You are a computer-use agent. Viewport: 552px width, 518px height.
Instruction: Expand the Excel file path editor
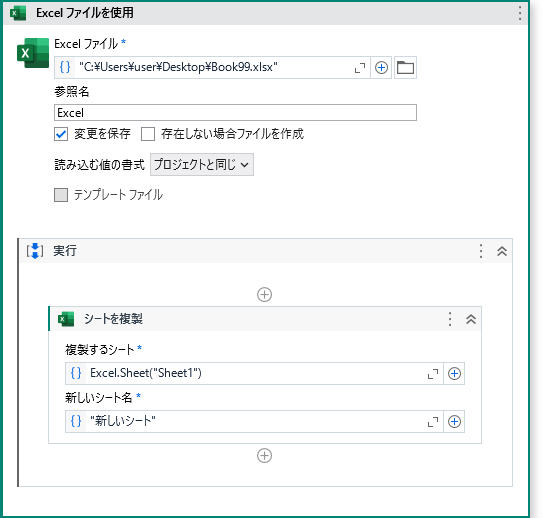[359, 68]
